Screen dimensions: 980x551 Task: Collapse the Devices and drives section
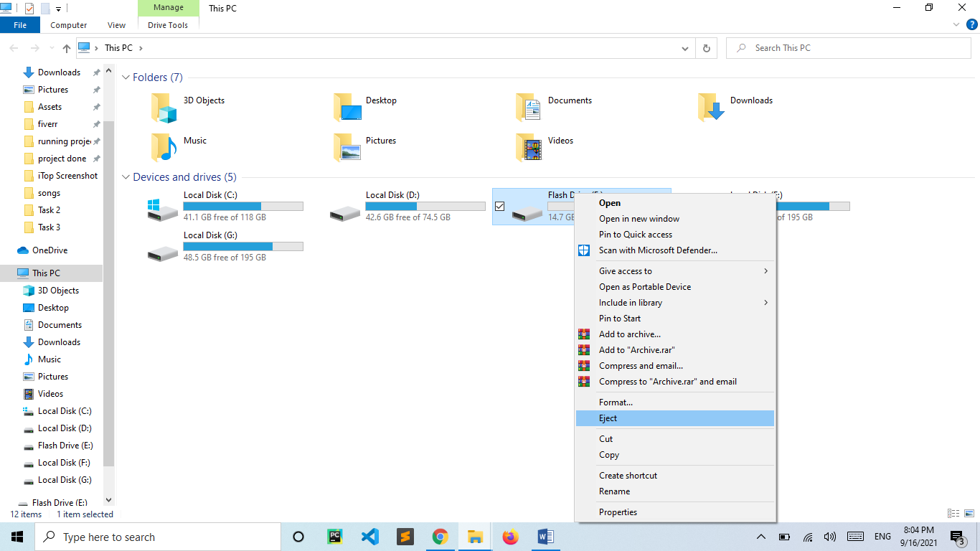pyautogui.click(x=126, y=176)
